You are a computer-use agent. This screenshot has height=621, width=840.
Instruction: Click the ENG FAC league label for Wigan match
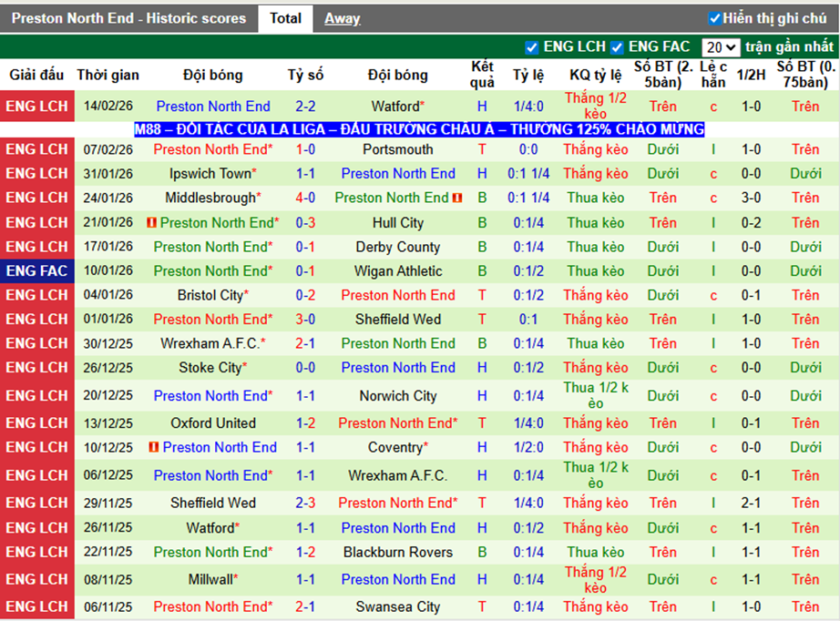pyautogui.click(x=37, y=270)
